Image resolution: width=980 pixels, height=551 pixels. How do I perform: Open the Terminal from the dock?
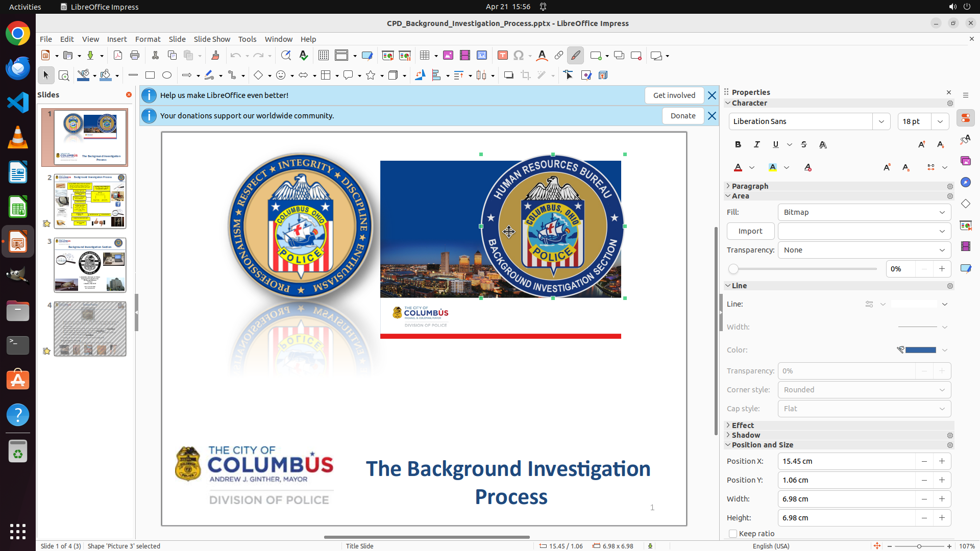tap(18, 345)
